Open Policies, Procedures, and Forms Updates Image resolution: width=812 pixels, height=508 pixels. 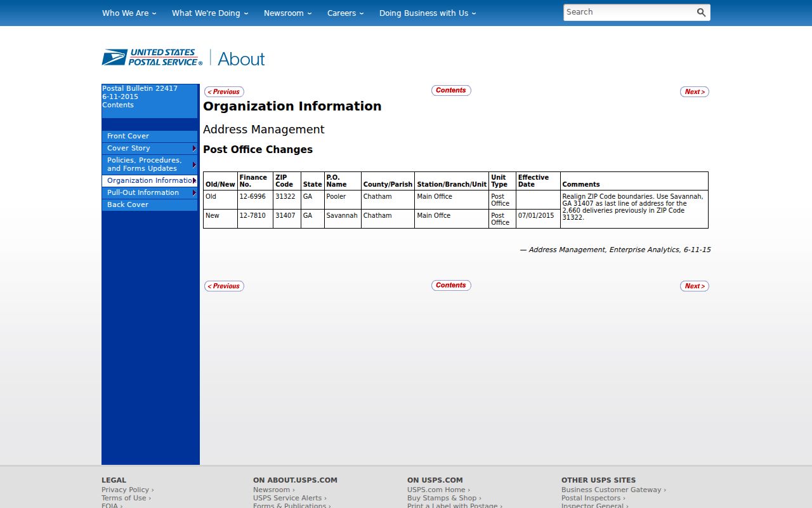pos(150,165)
